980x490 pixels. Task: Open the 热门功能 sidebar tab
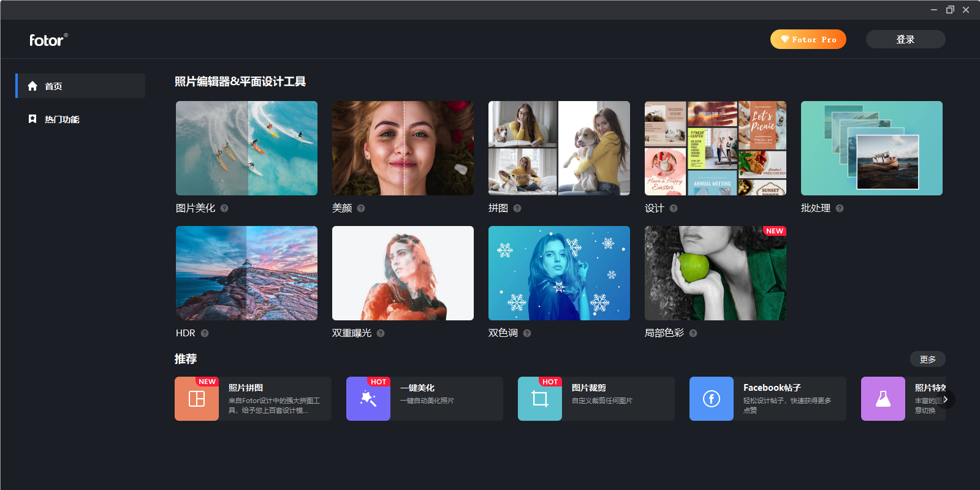(x=81, y=119)
